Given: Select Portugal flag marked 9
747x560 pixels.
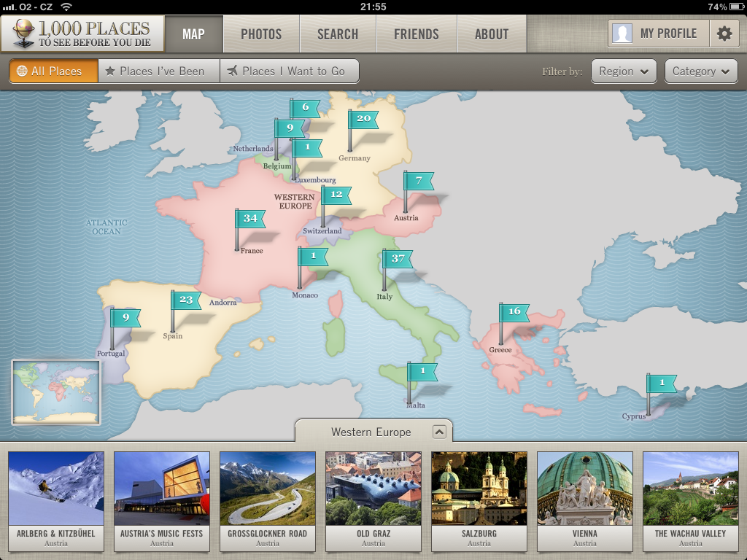Looking at the screenshot, I should coord(125,318).
